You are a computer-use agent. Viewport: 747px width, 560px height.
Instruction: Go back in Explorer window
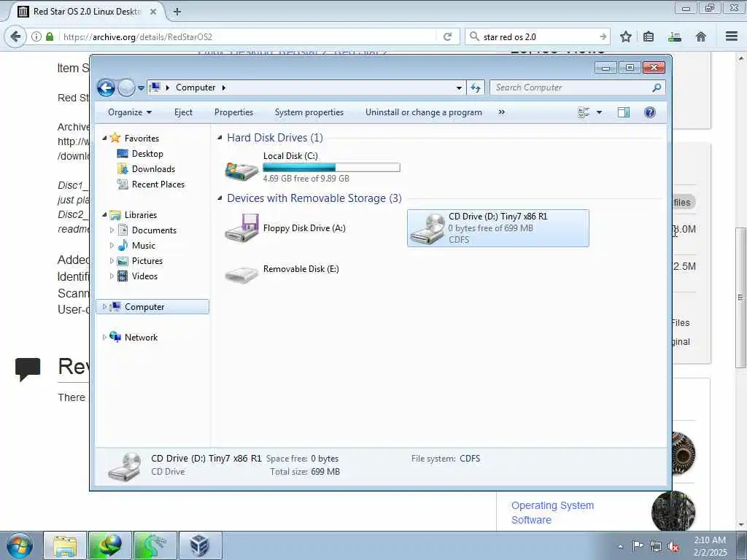[x=106, y=87]
